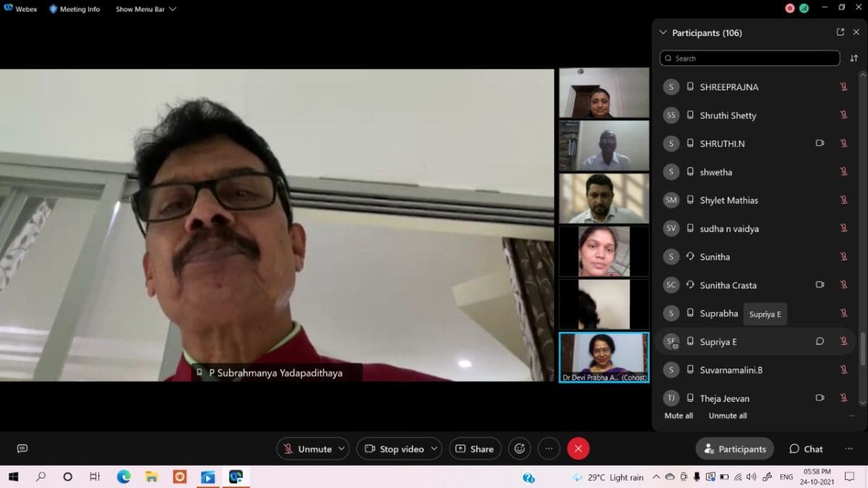Click the red leave meeting button
Screen dimensions: 868x488
578,449
